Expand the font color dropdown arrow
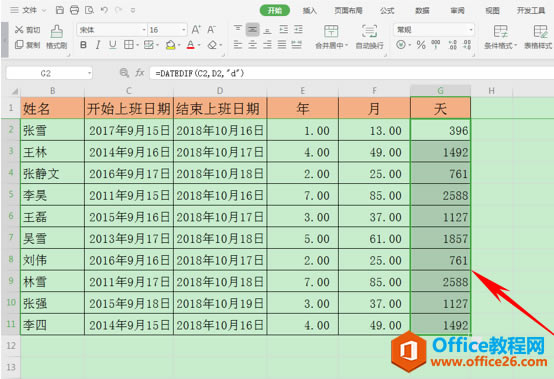Viewport: 554px width, 379px height. tap(199, 45)
